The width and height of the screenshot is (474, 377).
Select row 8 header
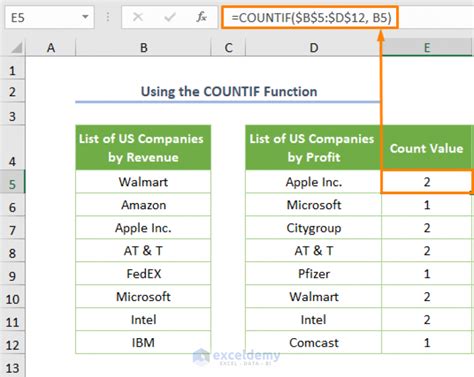tap(12, 251)
